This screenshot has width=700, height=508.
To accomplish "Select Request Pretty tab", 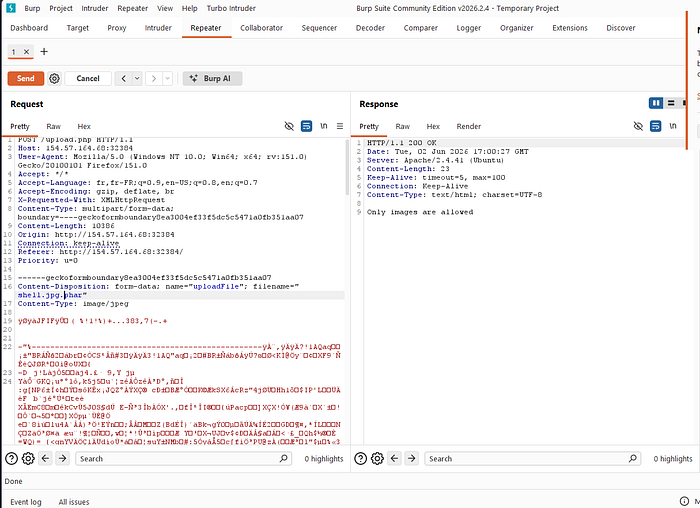I will [x=20, y=127].
